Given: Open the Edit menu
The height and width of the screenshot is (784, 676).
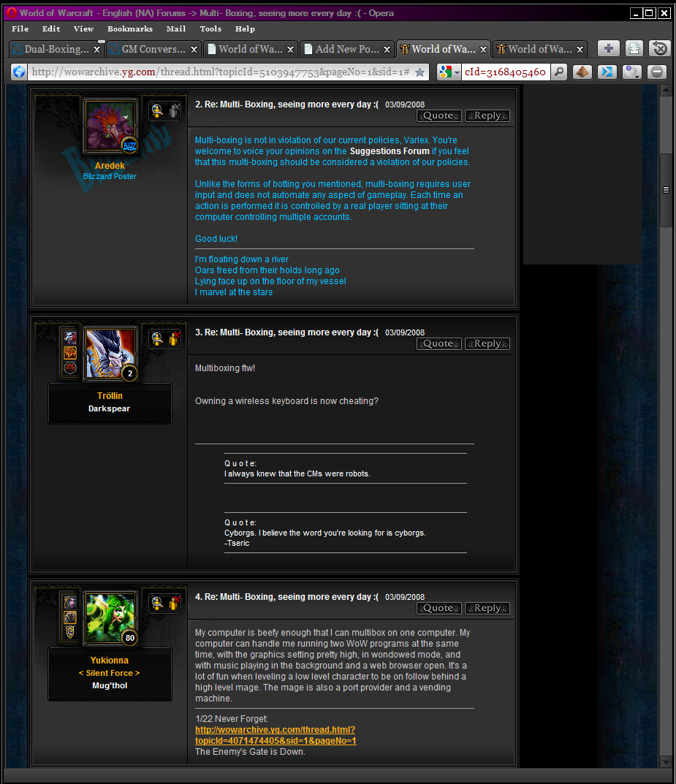Looking at the screenshot, I should pos(51,29).
